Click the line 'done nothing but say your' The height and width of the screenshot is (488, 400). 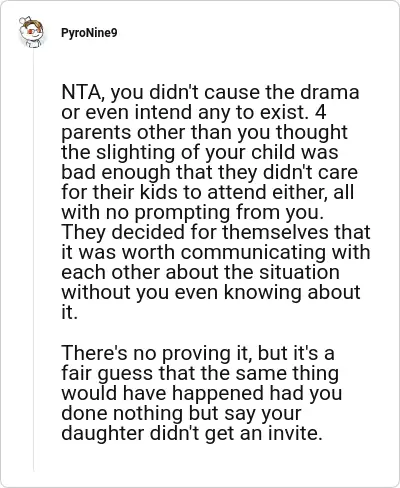coord(181,414)
